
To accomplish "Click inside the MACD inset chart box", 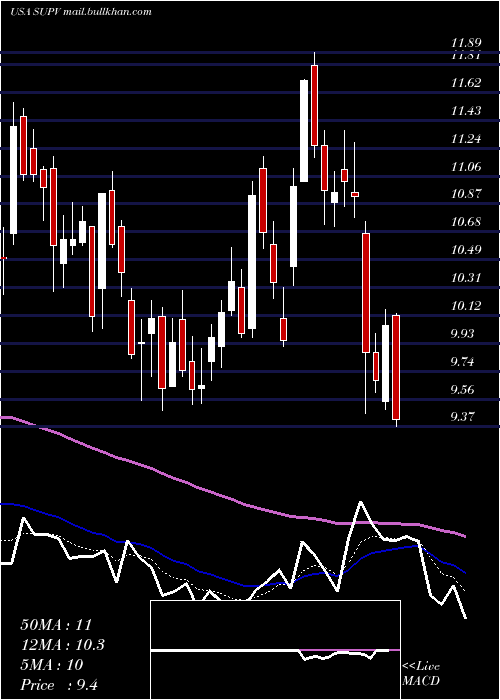I will tap(275, 650).
